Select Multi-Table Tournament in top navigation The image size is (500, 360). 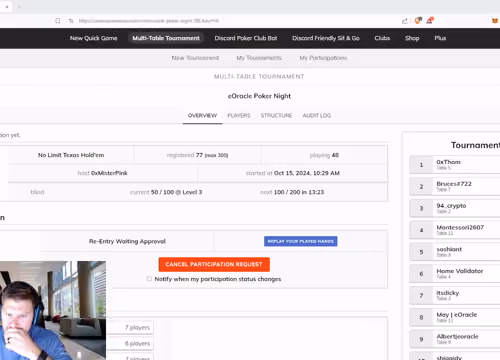166,38
